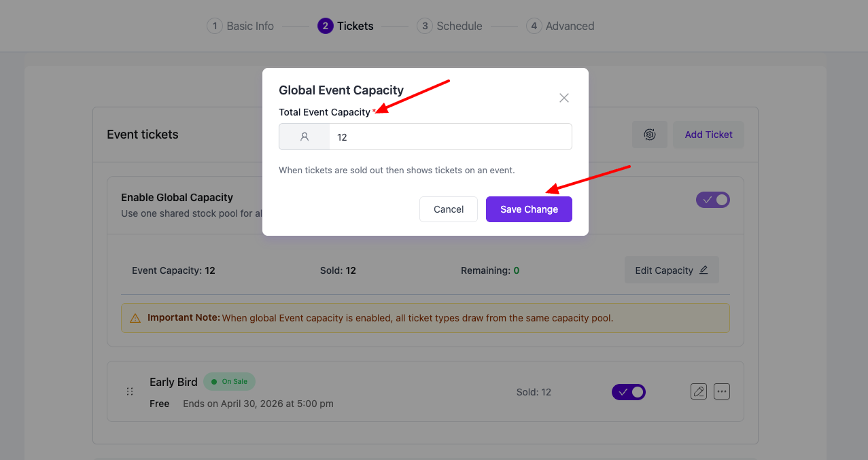The width and height of the screenshot is (868, 460).
Task: Open the Advanced step
Action: click(x=560, y=26)
